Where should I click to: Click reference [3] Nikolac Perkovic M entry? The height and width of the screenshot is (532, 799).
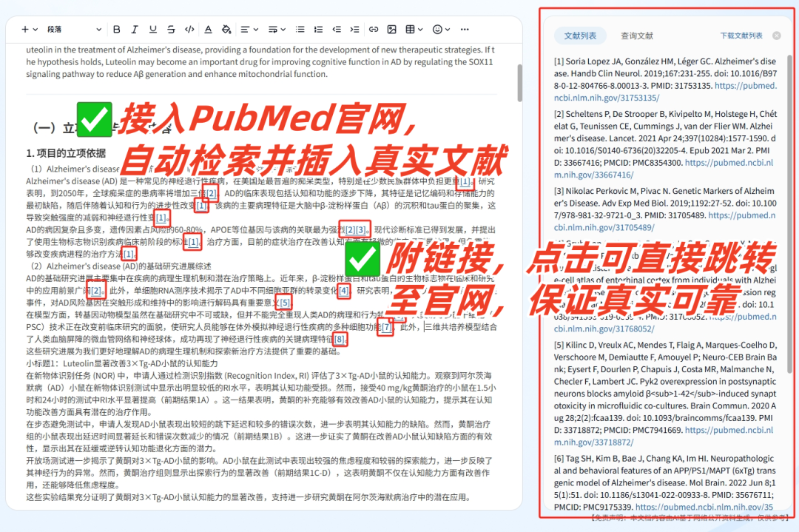[x=666, y=209]
